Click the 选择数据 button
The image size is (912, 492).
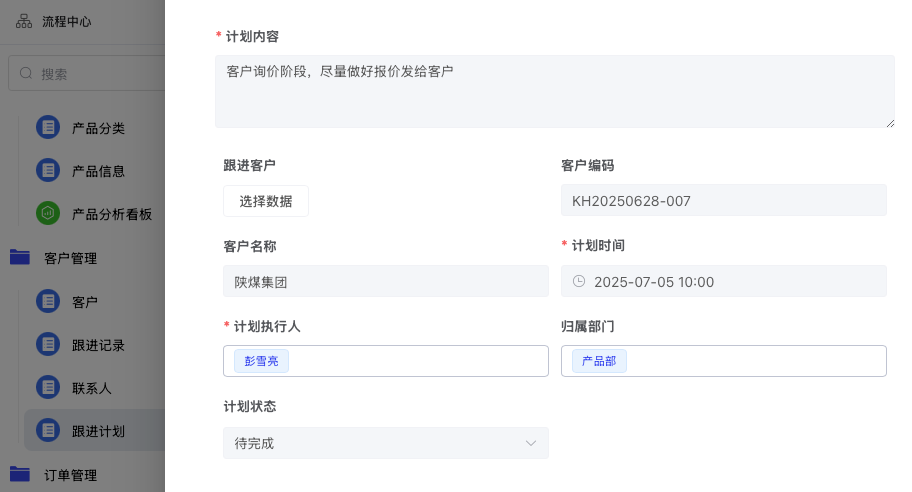pyautogui.click(x=266, y=201)
